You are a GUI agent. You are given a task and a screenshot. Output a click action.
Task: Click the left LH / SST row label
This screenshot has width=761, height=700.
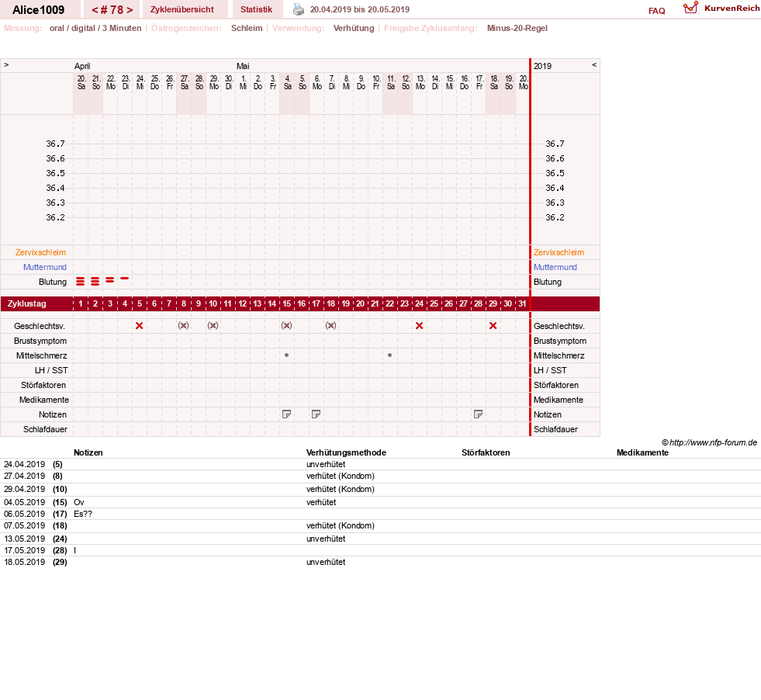(x=51, y=370)
